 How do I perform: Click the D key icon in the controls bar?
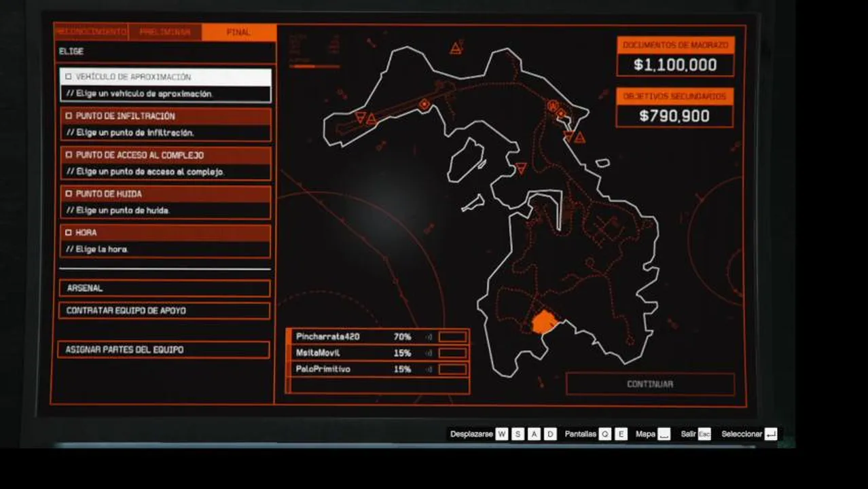pos(550,434)
